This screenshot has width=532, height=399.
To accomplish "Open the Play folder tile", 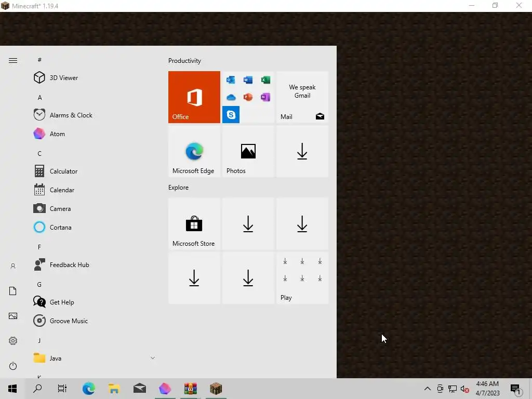I will tap(302, 278).
